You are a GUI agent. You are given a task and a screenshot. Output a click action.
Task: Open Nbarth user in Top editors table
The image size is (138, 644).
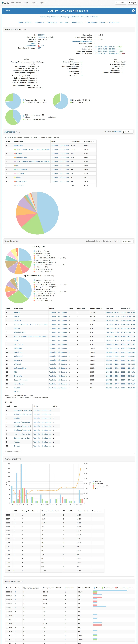pos(17,317)
